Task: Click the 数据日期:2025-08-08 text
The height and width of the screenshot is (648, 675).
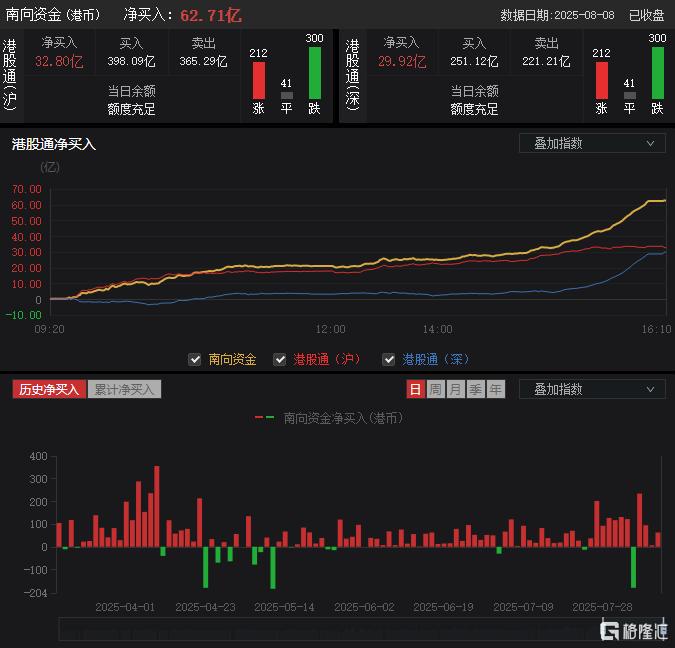Action: (x=557, y=16)
